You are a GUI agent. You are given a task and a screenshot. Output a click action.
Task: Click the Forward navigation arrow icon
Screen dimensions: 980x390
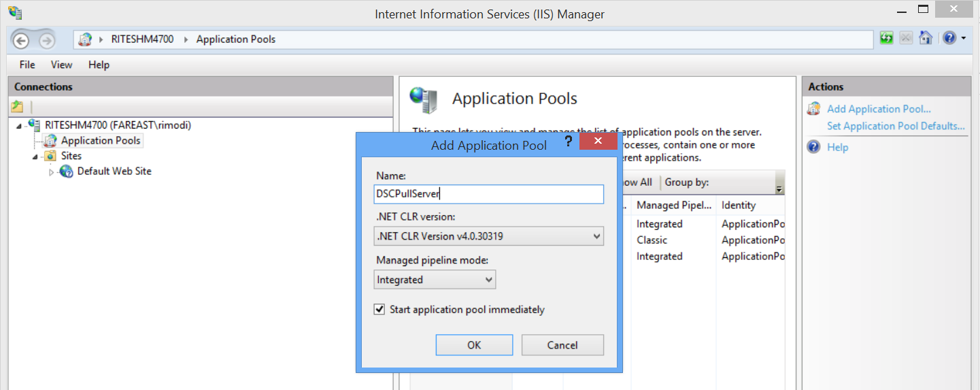click(x=46, y=40)
